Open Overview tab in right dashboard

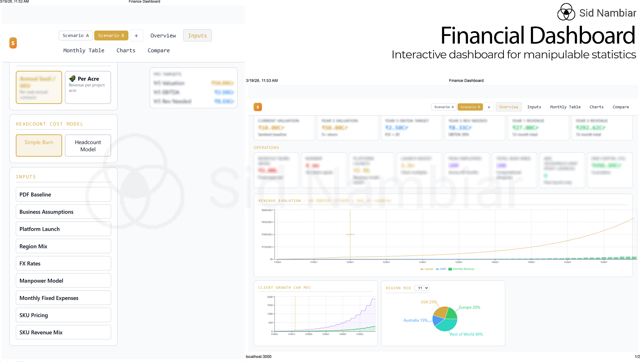pos(508,107)
